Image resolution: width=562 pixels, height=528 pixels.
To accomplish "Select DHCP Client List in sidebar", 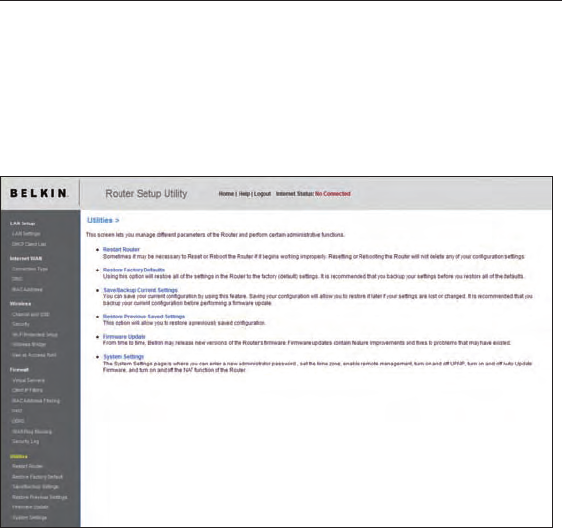I will [29, 244].
